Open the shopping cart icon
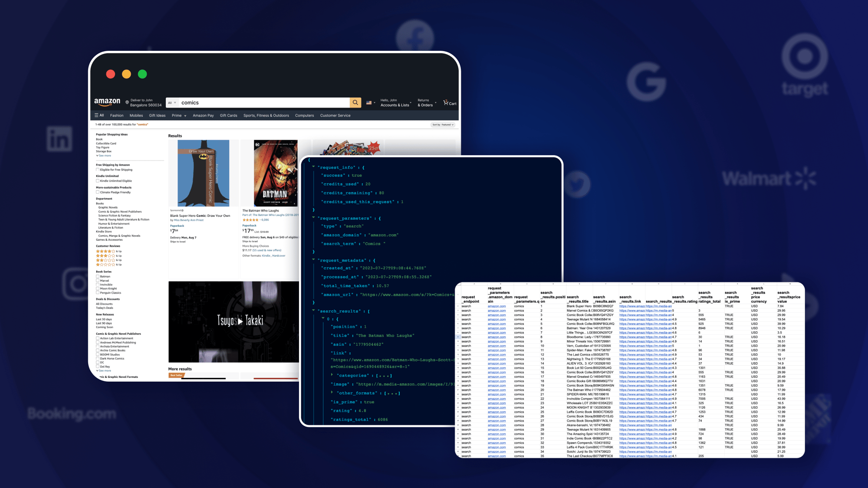868x488 pixels. pos(446,103)
